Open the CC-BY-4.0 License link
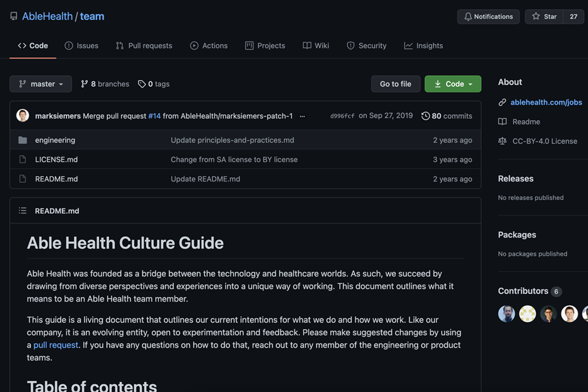The width and height of the screenshot is (588, 392). 545,141
